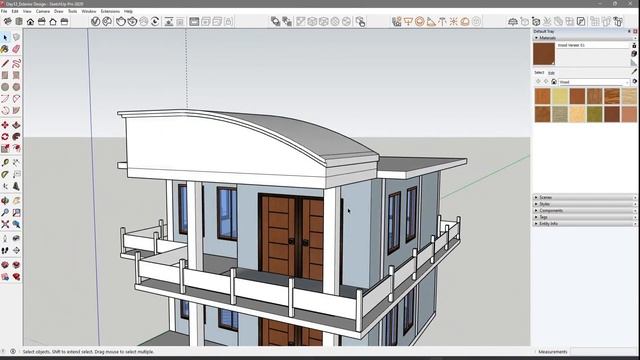
Task: Click the current material preview thumbnail
Action: tap(544, 54)
